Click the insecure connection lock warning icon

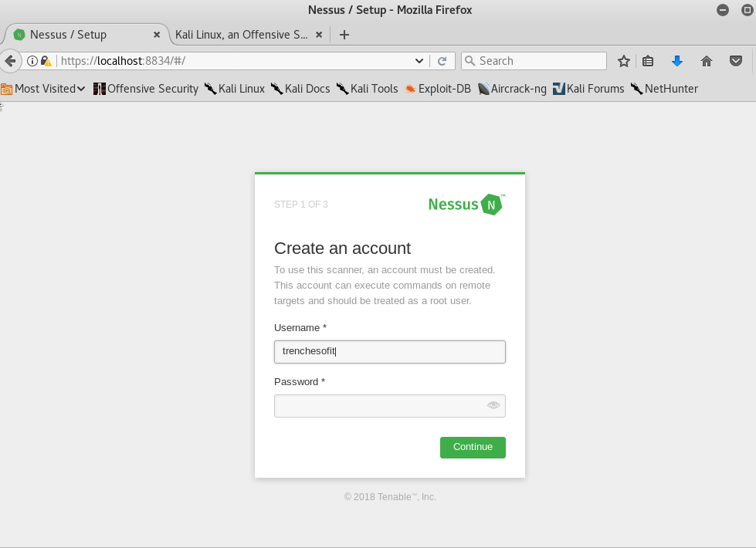pyautogui.click(x=46, y=61)
